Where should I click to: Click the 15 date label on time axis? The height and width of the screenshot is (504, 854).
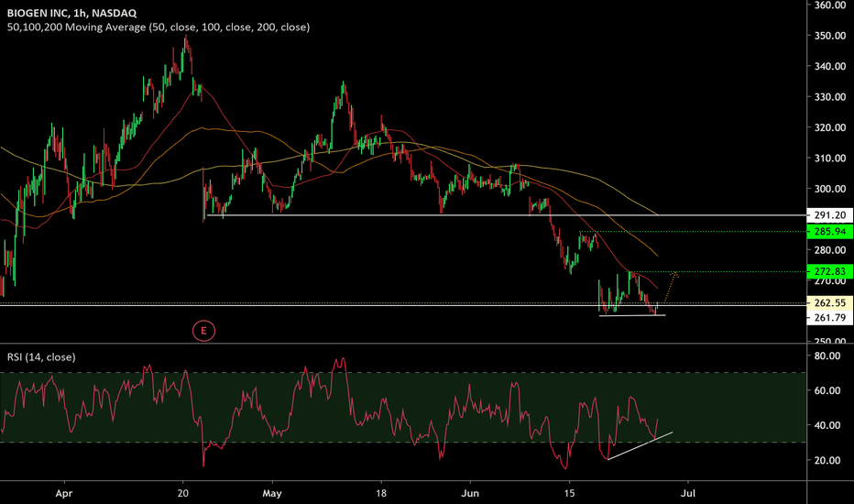pyautogui.click(x=569, y=494)
